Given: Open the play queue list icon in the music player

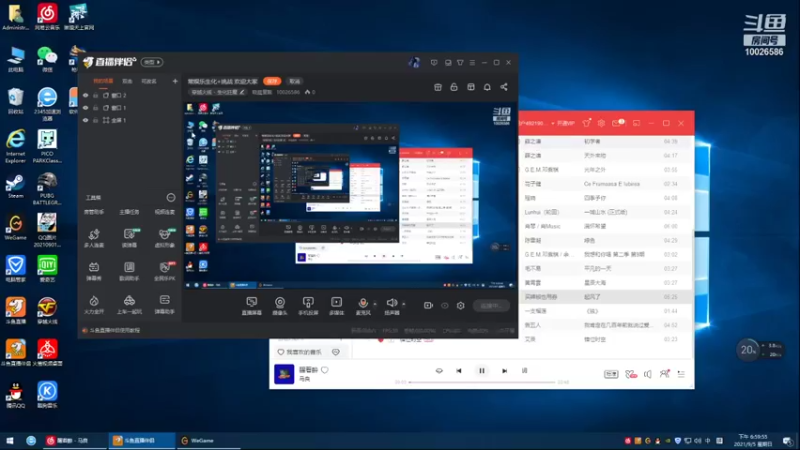Looking at the screenshot, I should point(681,374).
